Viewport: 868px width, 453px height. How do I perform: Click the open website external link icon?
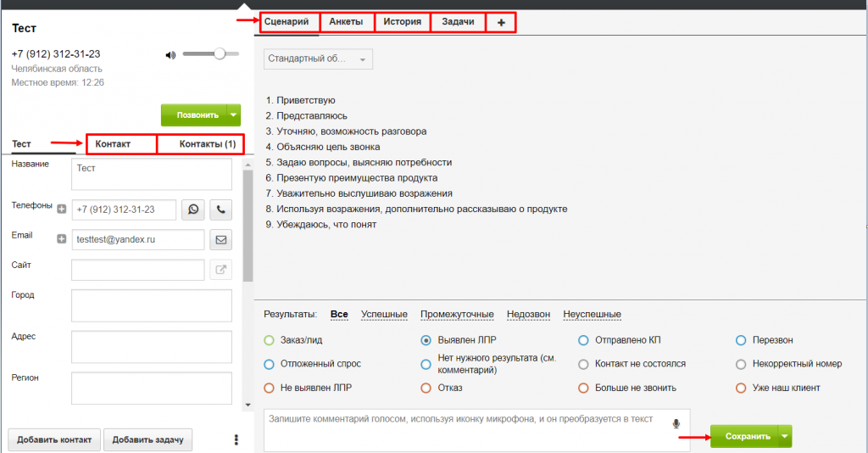click(221, 270)
